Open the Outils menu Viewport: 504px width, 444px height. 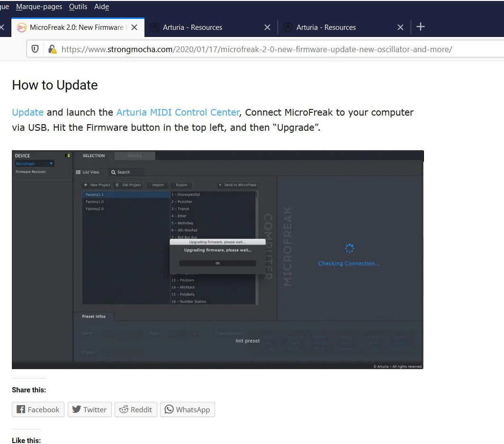click(78, 7)
